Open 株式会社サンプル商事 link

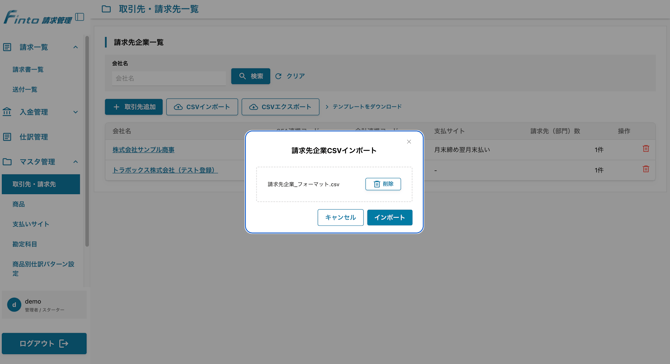coord(144,150)
